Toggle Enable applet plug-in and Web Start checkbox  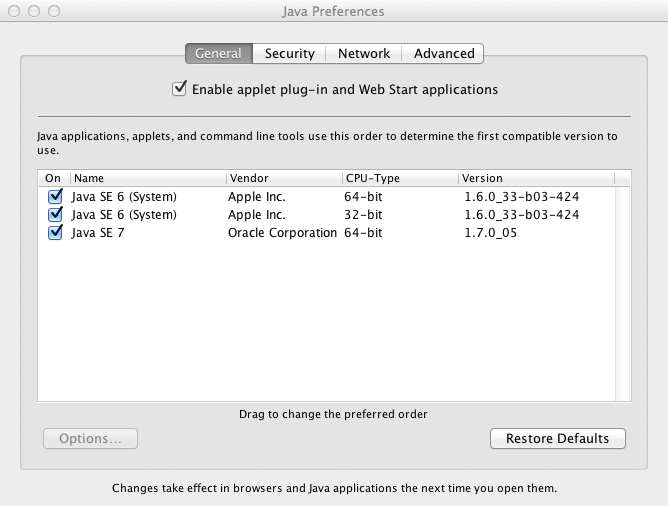(x=179, y=89)
